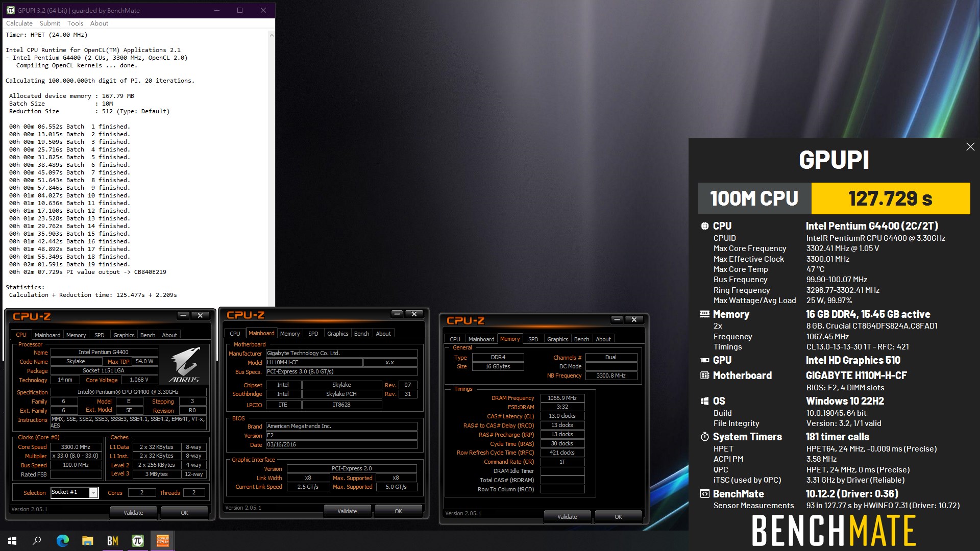Click the Core Speed 3300.0 MHz field
This screenshot has height=551, width=980.
pos(76,447)
